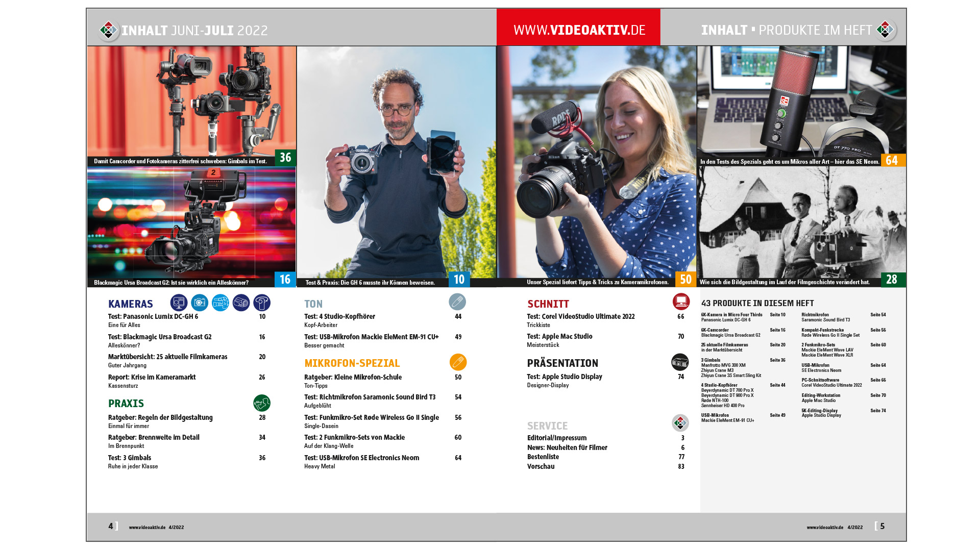Open the WWW.VIDEOAKTIV.DE red banner link

[x=579, y=30]
